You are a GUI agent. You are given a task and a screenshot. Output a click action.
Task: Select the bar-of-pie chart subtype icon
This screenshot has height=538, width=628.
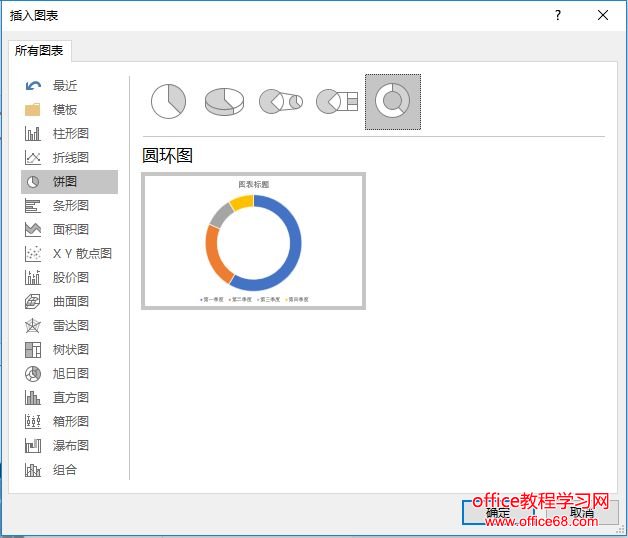[337, 101]
